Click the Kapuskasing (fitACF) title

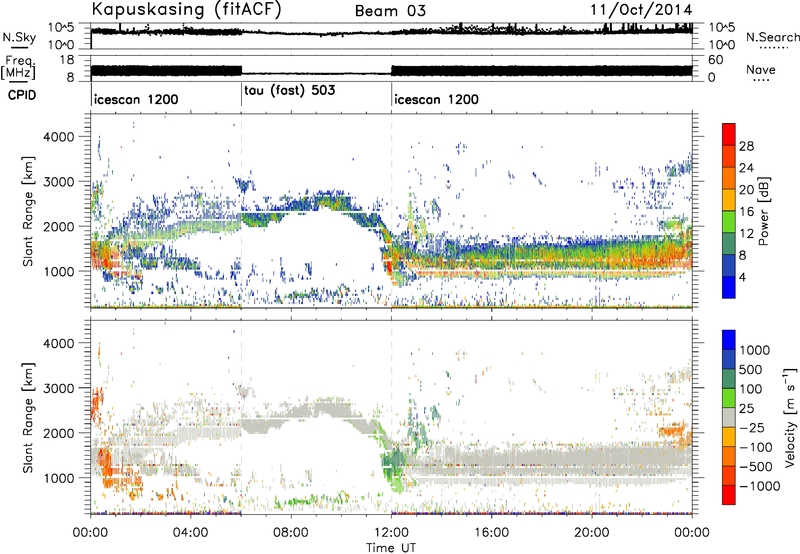click(186, 10)
